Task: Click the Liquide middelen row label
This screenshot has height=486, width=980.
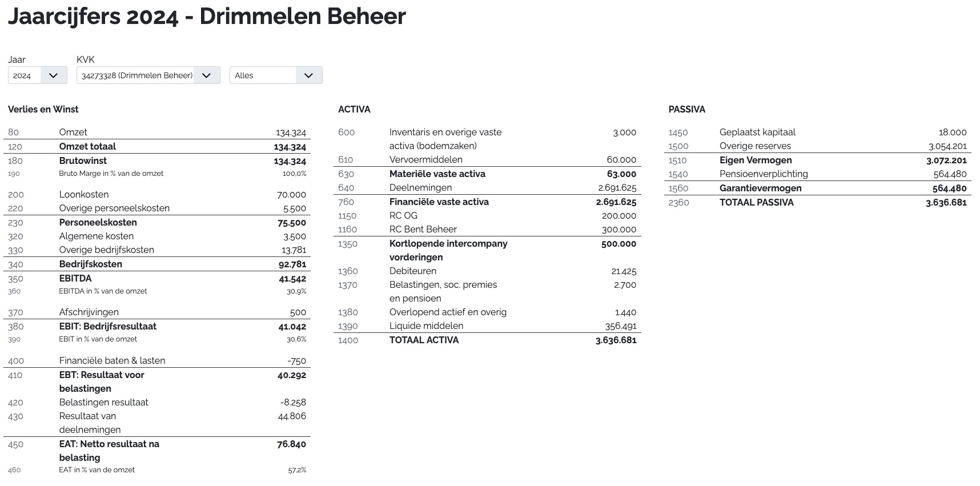Action: [427, 326]
